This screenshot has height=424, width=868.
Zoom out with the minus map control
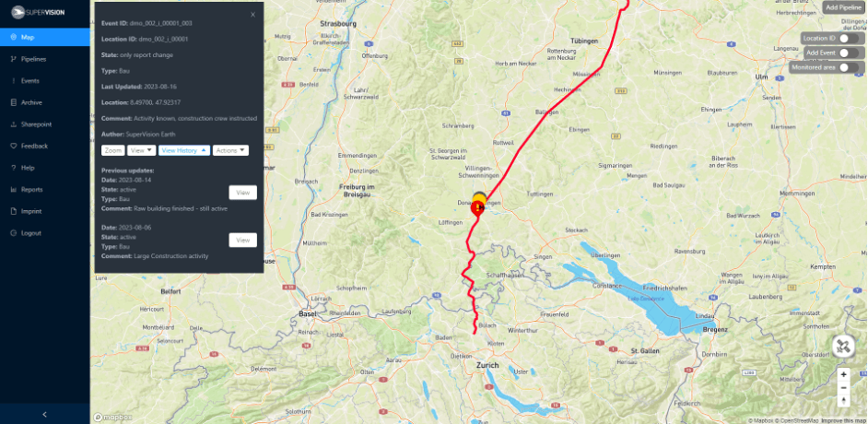(x=843, y=387)
